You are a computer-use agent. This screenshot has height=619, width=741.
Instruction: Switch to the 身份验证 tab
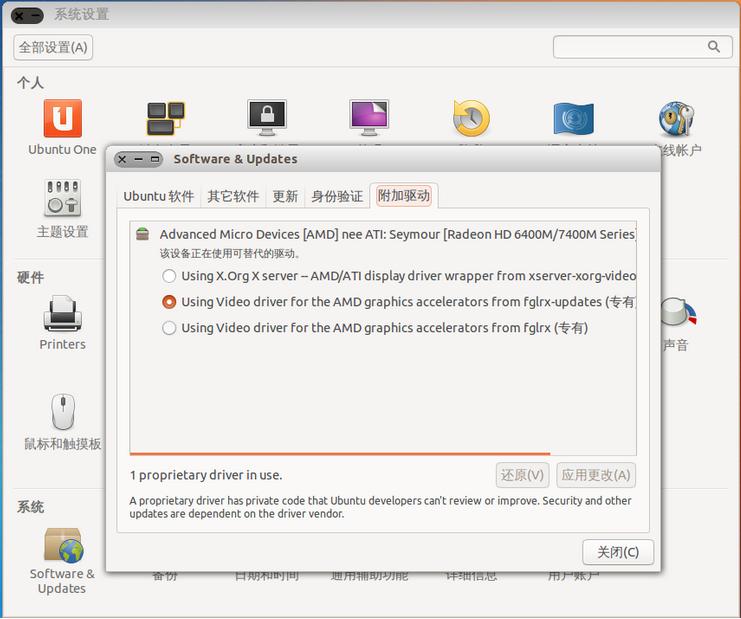pos(337,196)
